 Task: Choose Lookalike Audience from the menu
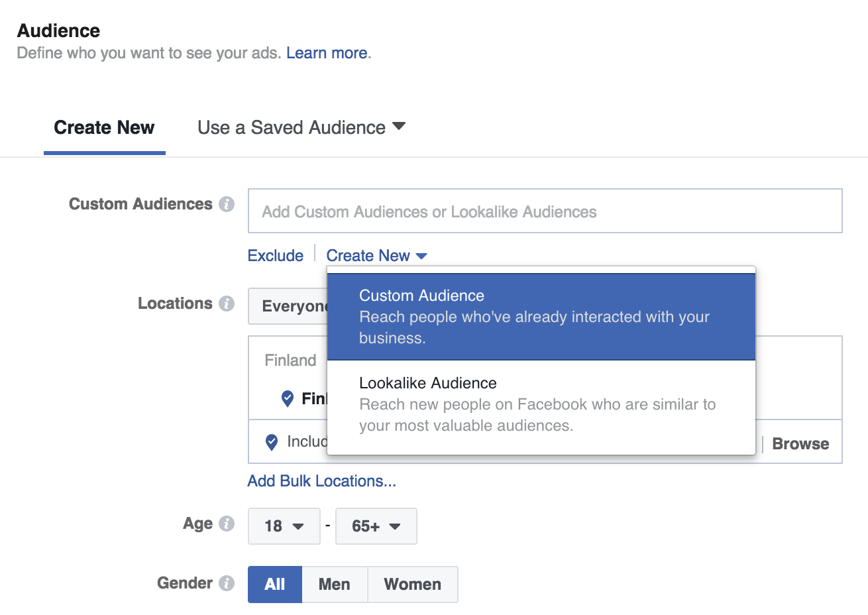pos(541,404)
